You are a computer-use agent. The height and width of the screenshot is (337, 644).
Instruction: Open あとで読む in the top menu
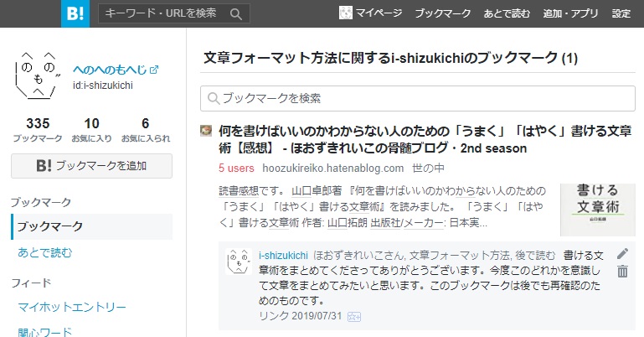pos(507,13)
